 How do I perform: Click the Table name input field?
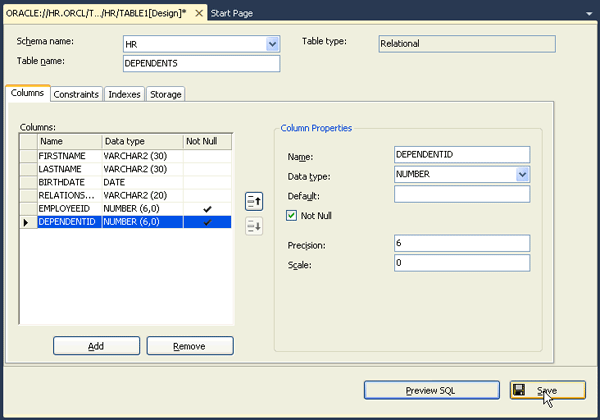click(x=200, y=63)
